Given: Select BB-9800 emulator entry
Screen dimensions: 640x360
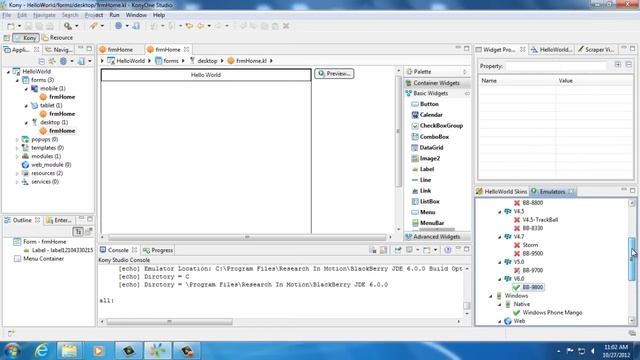Looking at the screenshot, I should (528, 287).
